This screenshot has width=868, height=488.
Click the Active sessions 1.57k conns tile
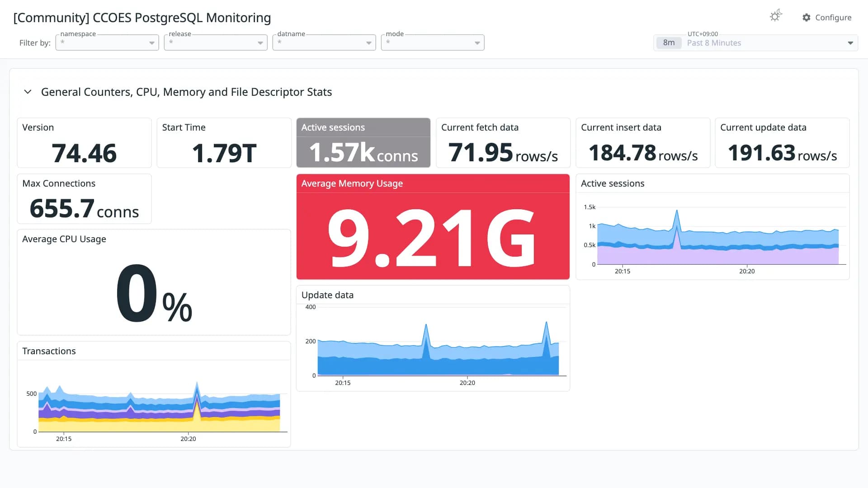tap(363, 143)
